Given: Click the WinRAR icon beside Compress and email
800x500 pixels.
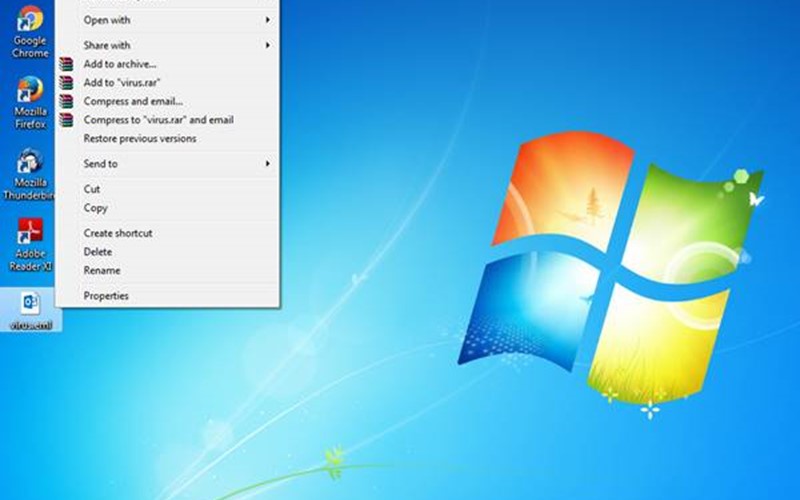Looking at the screenshot, I should (x=66, y=101).
